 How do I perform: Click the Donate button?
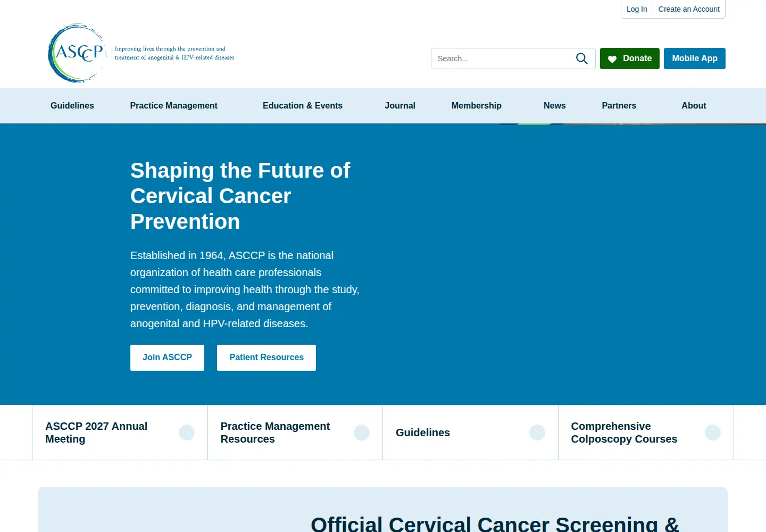click(630, 59)
